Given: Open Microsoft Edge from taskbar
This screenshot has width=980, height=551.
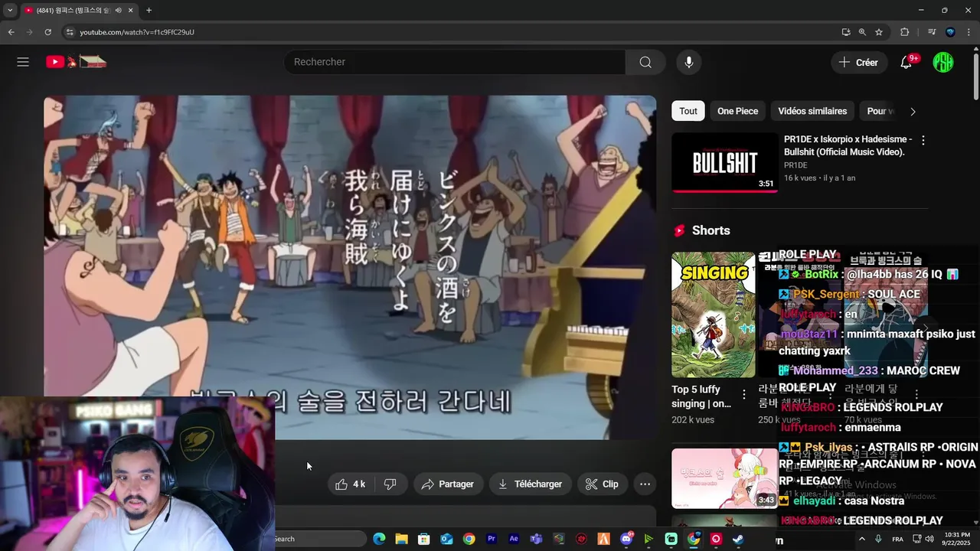Looking at the screenshot, I should coord(379,539).
